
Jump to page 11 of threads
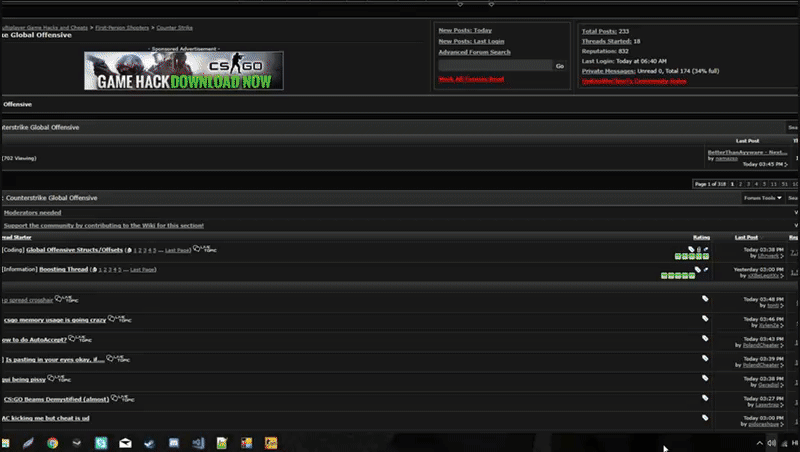tap(774, 184)
